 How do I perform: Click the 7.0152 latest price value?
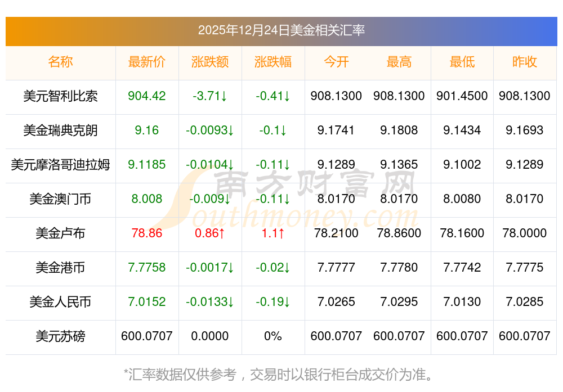pos(146,302)
